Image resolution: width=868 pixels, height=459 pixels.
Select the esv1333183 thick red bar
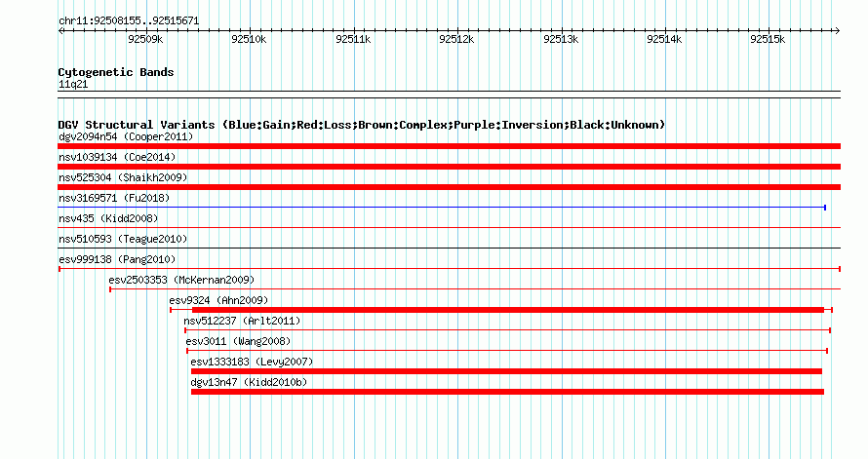[x=506, y=371]
